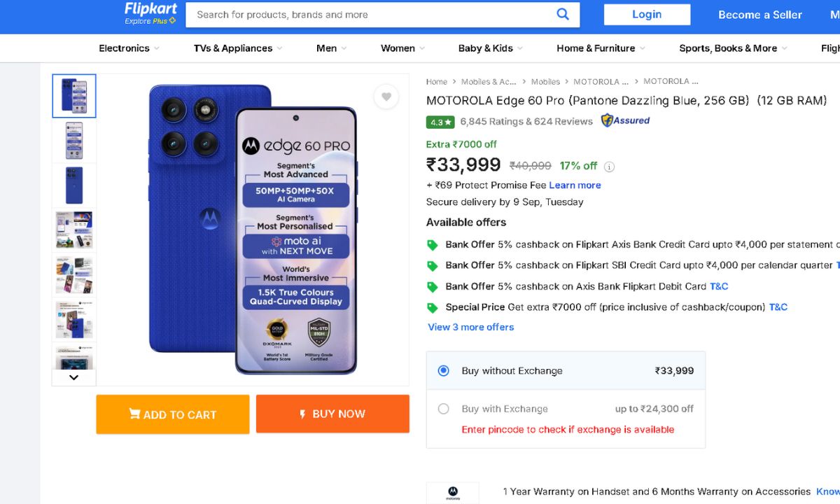The width and height of the screenshot is (840, 504).
Task: Click the Flipkart Assured badge
Action: point(625,120)
